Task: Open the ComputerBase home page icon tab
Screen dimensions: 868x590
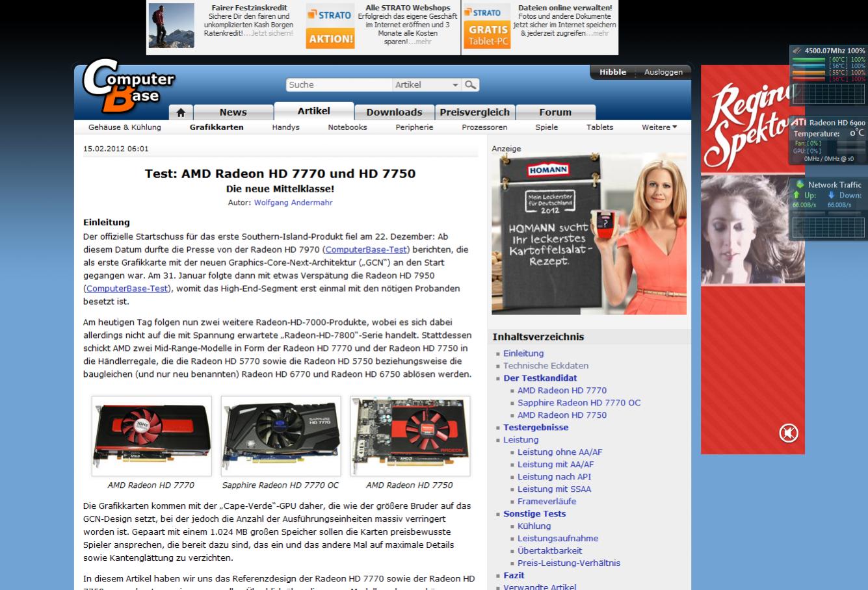Action: [181, 112]
